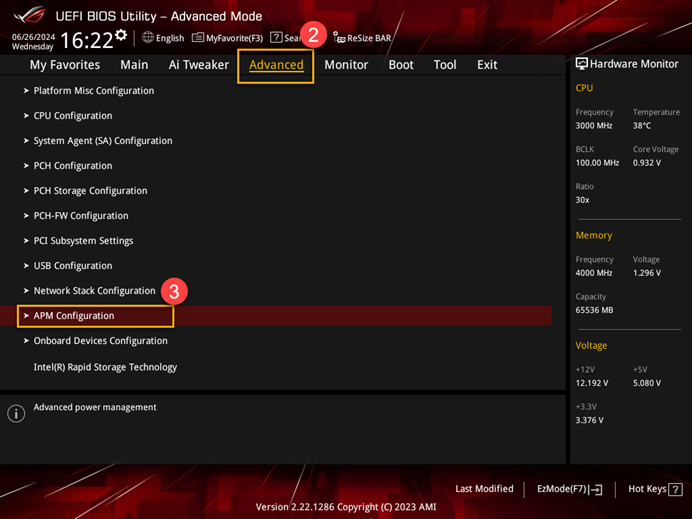
Task: Click the Hardware Monitor icon
Action: [582, 64]
